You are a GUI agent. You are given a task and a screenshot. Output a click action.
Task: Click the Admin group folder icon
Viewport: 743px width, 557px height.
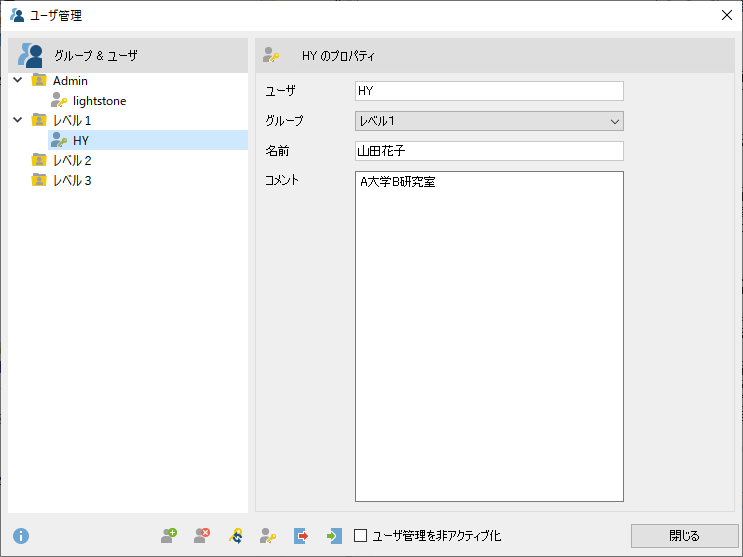click(39, 80)
